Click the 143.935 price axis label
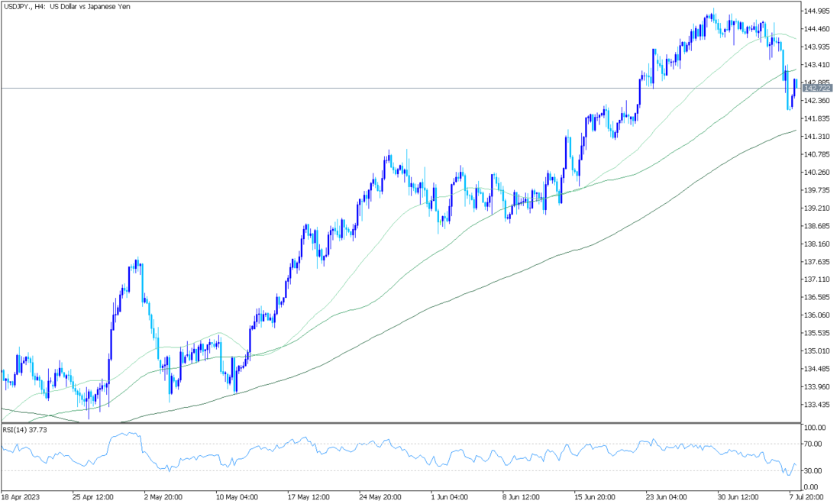This screenshot has width=840, height=504. coord(818,47)
